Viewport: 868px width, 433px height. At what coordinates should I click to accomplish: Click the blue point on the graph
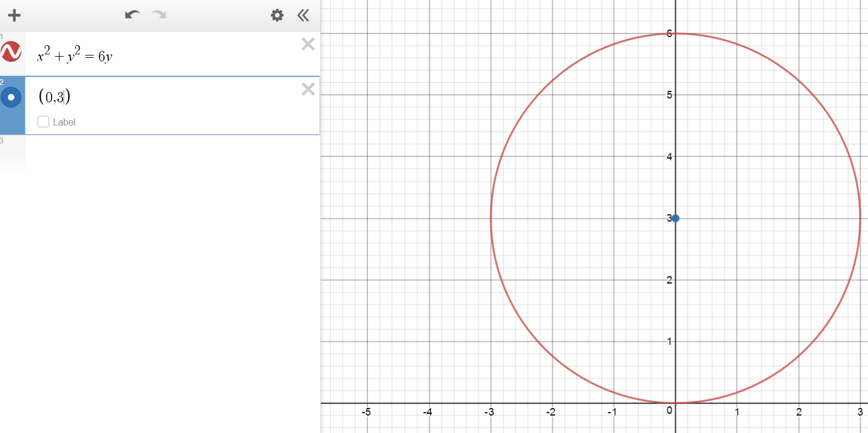pyautogui.click(x=676, y=218)
